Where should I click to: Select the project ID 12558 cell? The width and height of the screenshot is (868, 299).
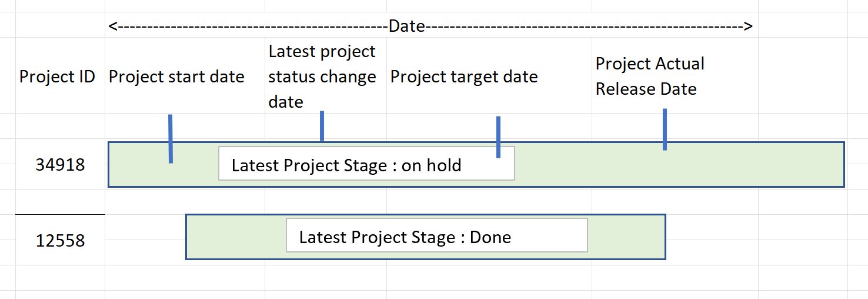pos(60,241)
